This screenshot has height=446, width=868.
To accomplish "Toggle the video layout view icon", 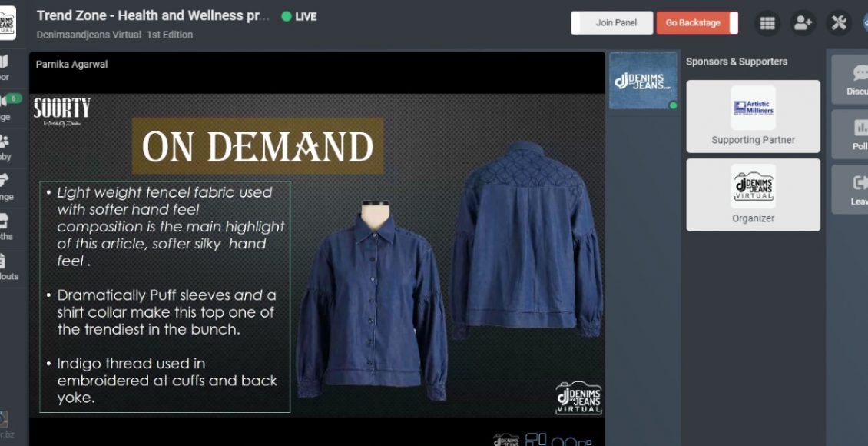I will 535,441.
